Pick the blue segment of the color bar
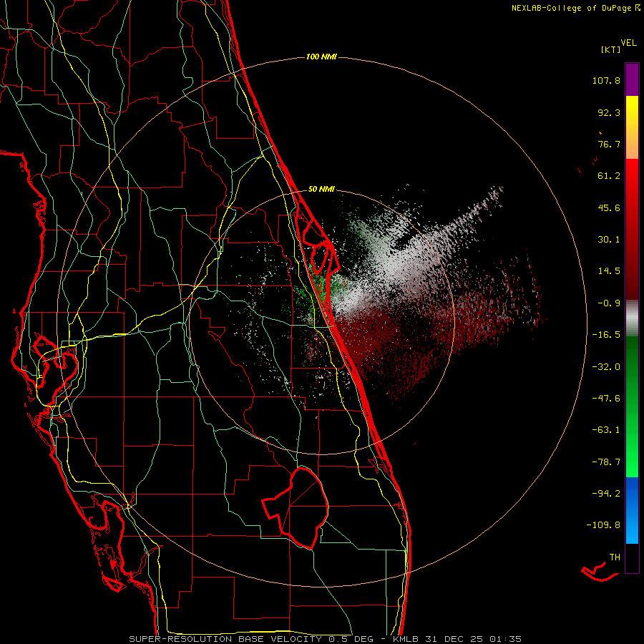Image resolution: width=644 pixels, height=644 pixels. coord(632,510)
